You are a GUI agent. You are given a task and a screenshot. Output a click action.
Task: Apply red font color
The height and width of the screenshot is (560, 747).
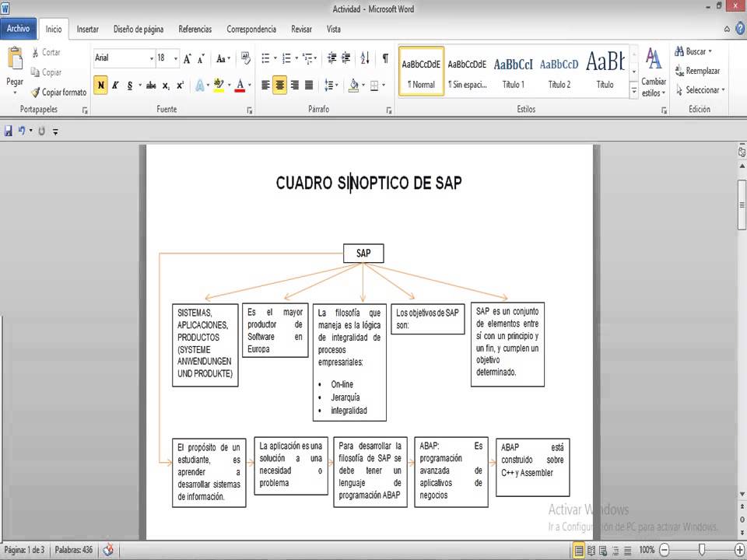(240, 86)
